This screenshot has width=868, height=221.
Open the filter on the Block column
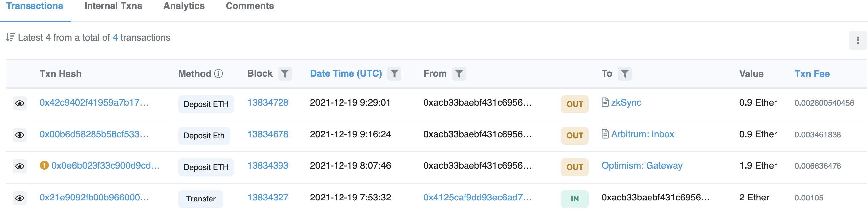click(285, 73)
